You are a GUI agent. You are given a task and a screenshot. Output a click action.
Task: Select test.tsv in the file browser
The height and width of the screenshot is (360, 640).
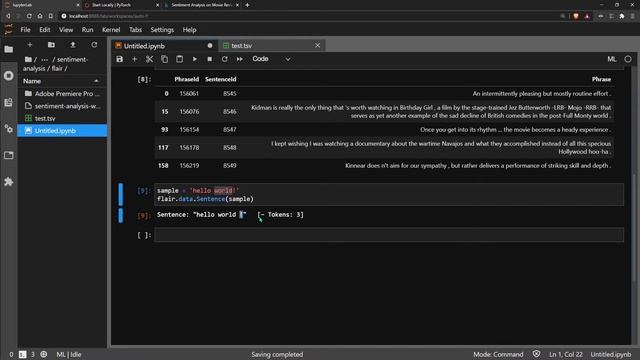click(x=62, y=118)
